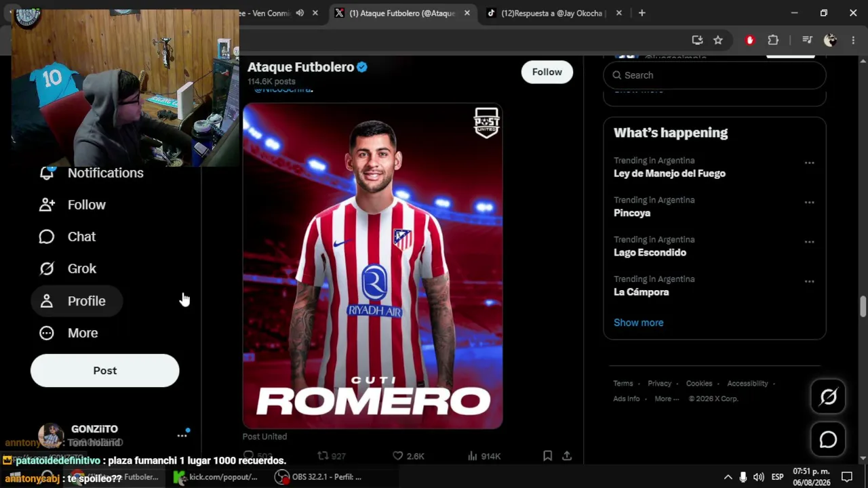Open the Cuti Romero post image

pos(372,266)
